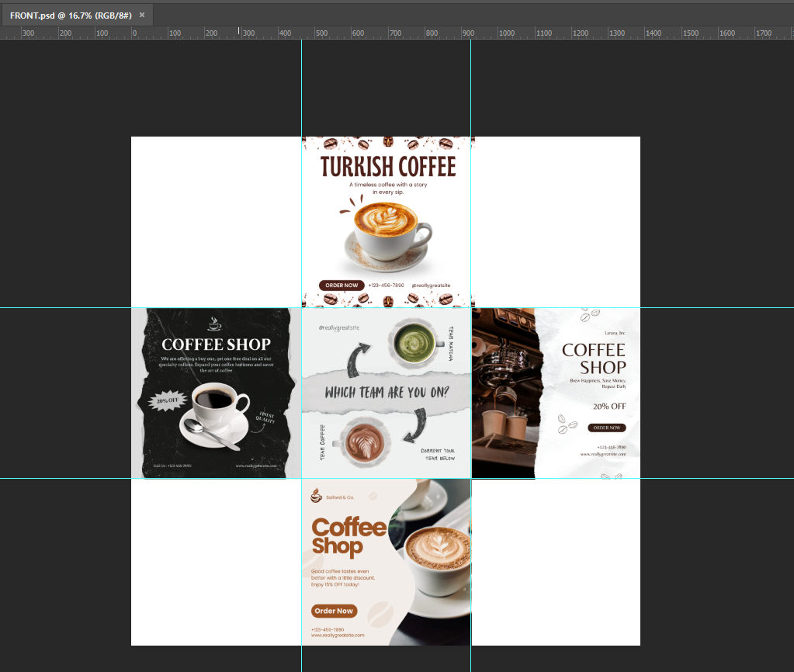Click the upper curved arrow pointing to matcha
Screen dimensions: 794x672
point(359,359)
